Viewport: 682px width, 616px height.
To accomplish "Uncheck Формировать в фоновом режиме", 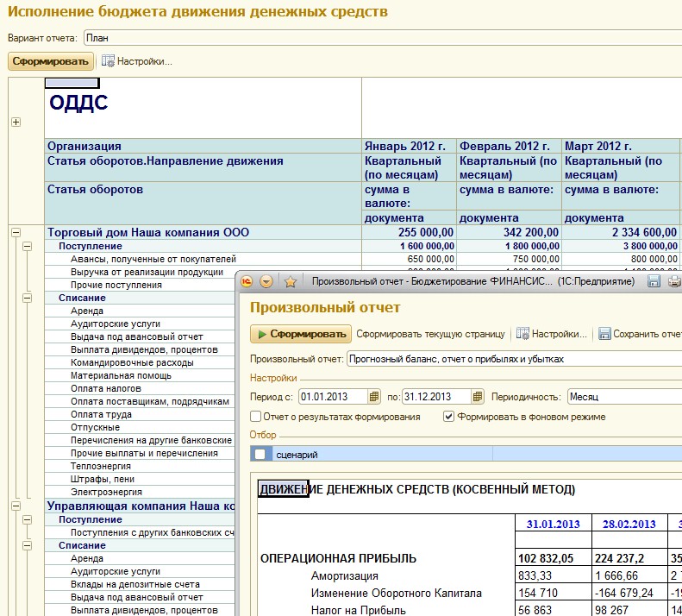I will 448,417.
